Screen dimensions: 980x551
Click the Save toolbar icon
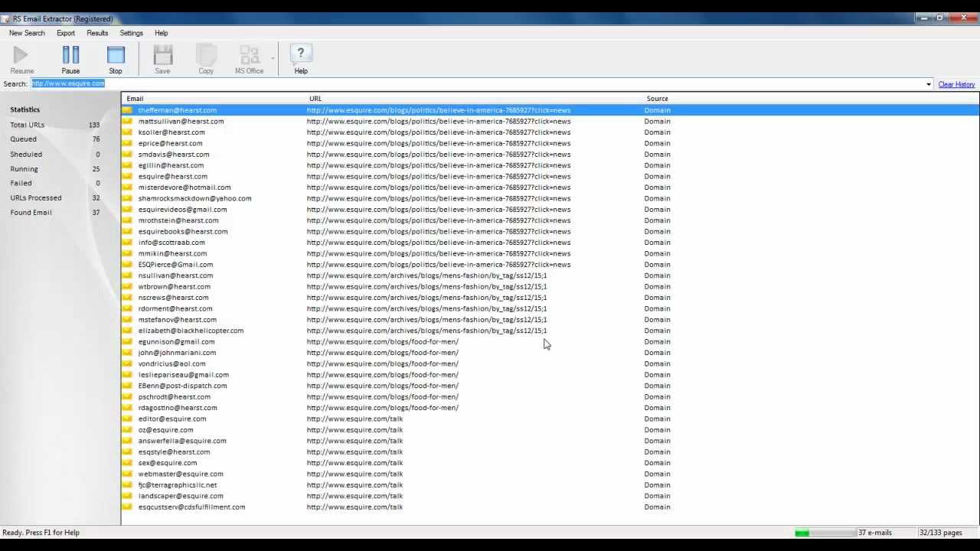(162, 60)
